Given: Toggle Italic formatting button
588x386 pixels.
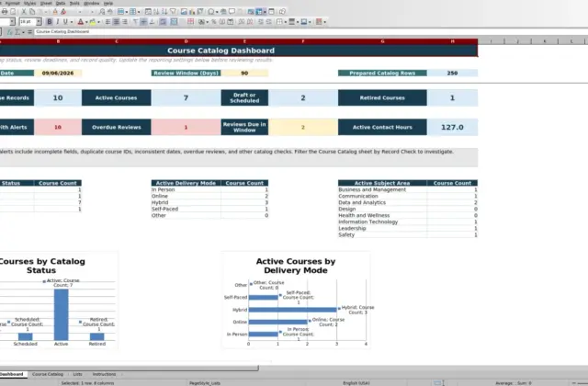Looking at the screenshot, I should 57,22.
